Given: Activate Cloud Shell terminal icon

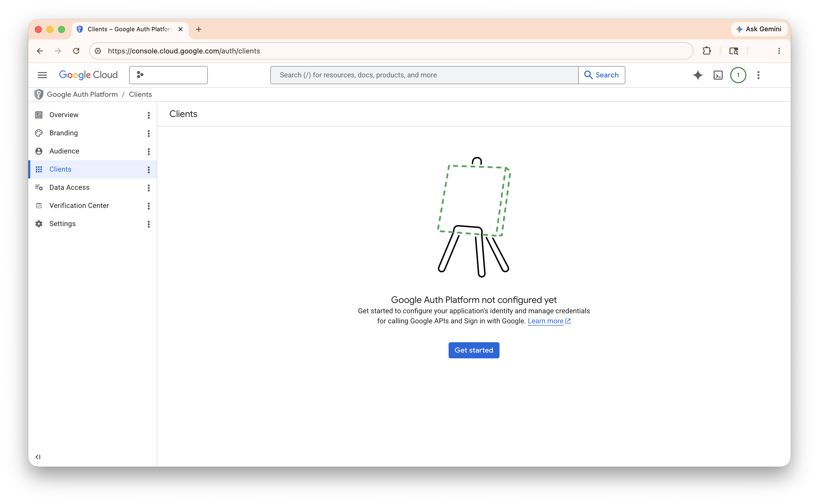Looking at the screenshot, I should pos(718,75).
